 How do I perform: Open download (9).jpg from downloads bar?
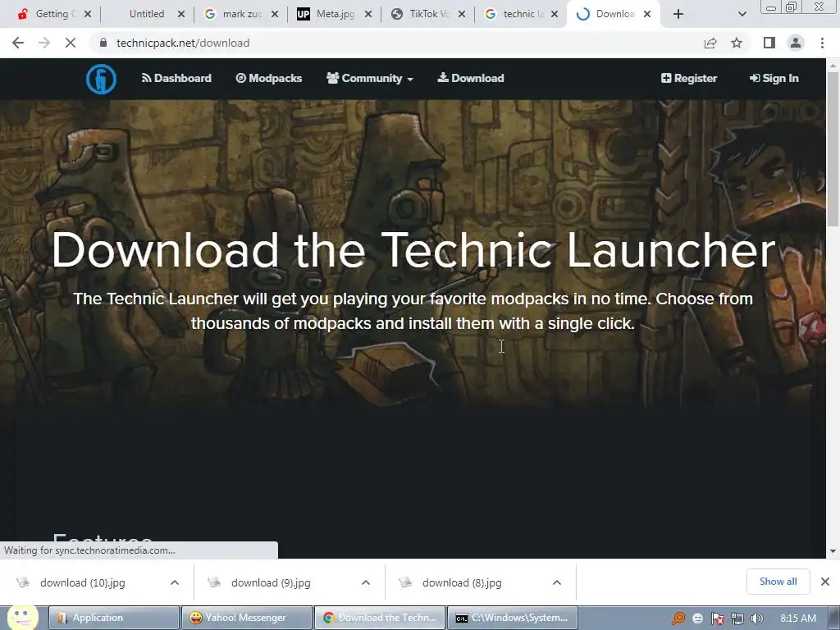[x=271, y=582]
